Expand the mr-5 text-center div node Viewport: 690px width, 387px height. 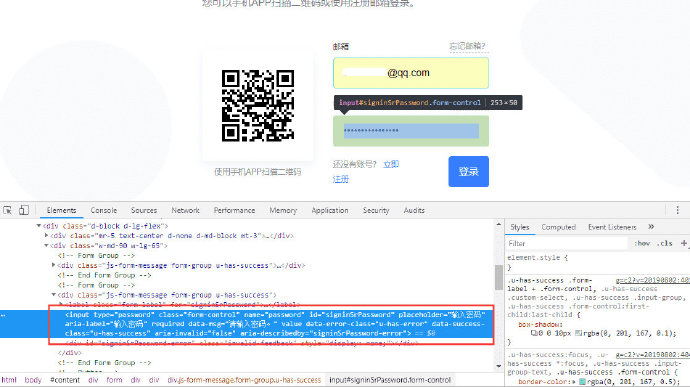(x=46, y=236)
